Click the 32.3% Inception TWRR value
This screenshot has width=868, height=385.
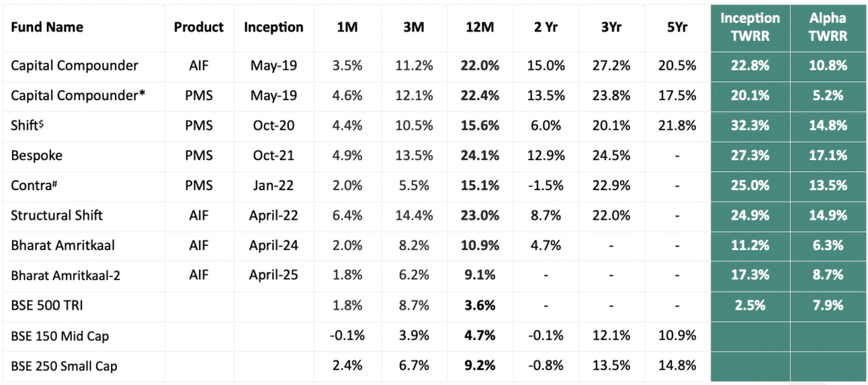click(750, 126)
